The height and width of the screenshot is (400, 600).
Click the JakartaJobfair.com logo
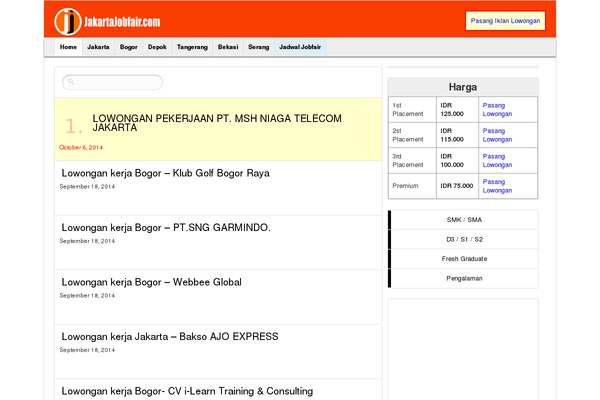tap(107, 21)
